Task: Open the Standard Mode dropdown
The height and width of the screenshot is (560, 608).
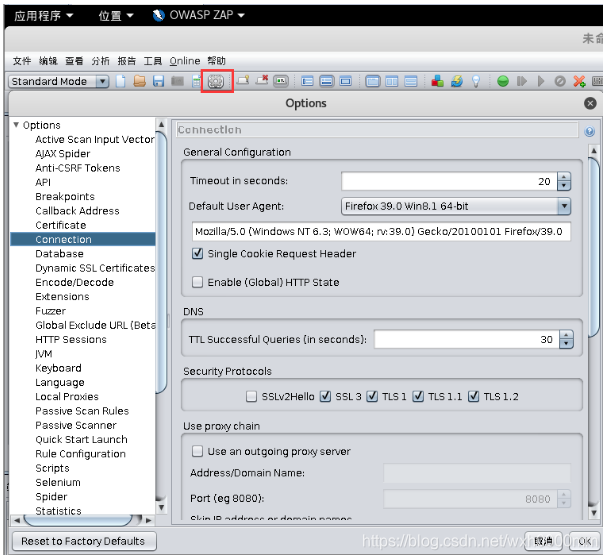Action: pyautogui.click(x=59, y=81)
